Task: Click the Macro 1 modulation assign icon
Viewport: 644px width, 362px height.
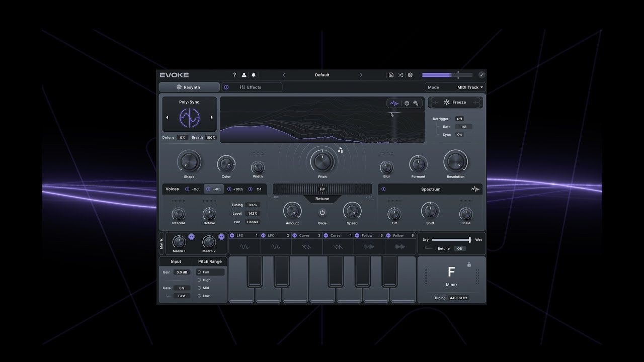Action: 191,236
